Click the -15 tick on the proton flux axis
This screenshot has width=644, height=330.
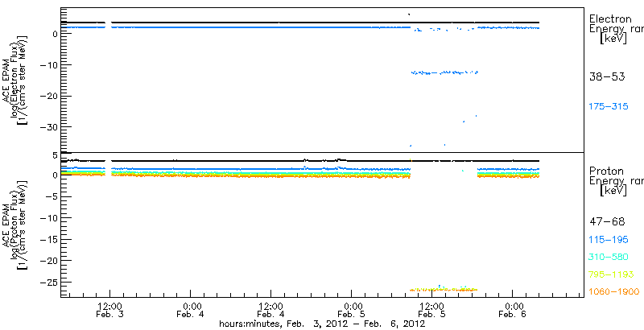50,239
